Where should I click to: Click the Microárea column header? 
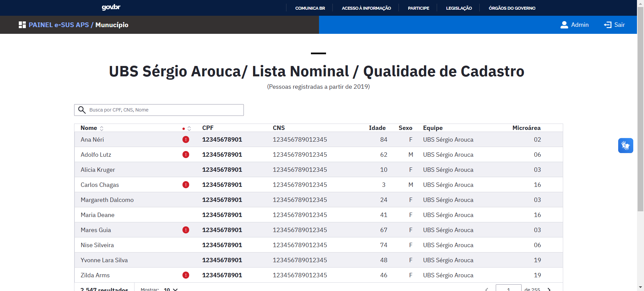[x=526, y=128]
